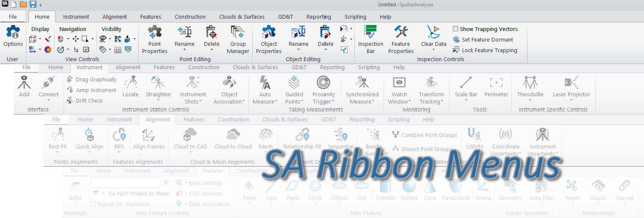Image resolution: width=644 pixels, height=218 pixels.
Task: Toggle Repeat for Inspection checkbox
Action: point(93,204)
